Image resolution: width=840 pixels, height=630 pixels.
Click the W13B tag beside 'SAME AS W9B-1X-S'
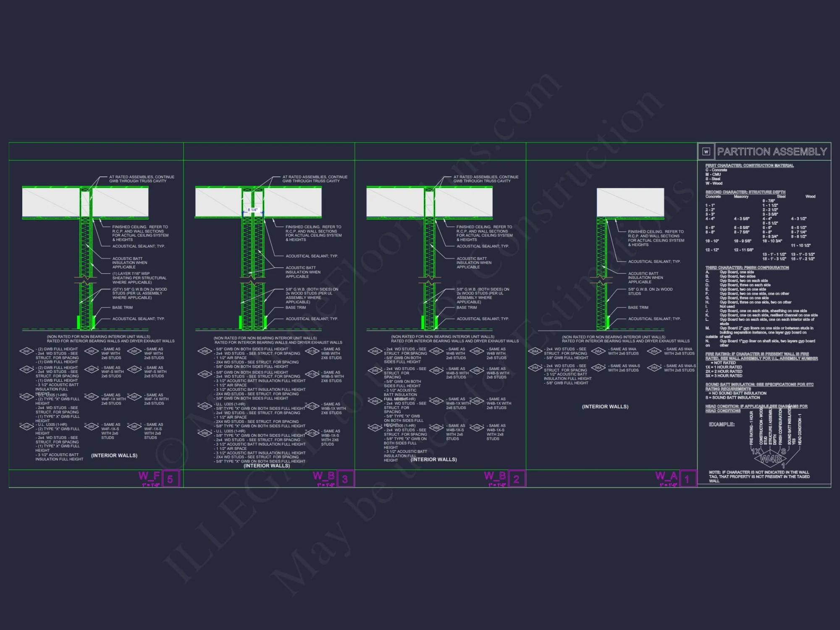(312, 433)
